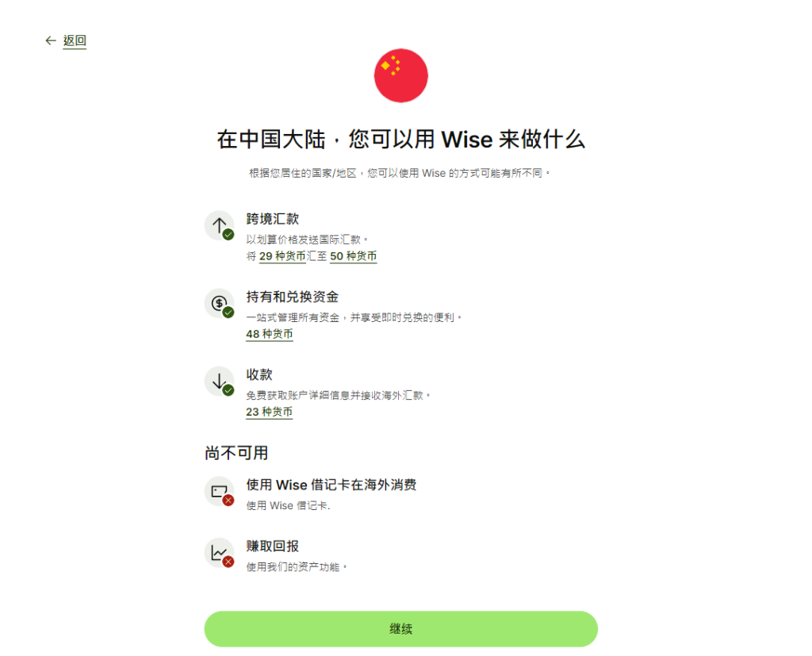
Task: Click the downward arrow receive money icon
Action: pyautogui.click(x=220, y=381)
